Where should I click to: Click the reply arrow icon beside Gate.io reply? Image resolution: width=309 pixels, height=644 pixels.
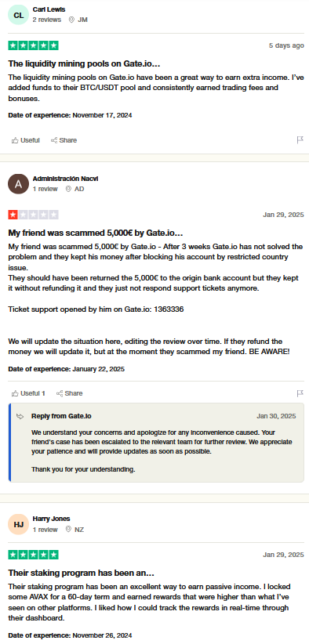(x=20, y=417)
